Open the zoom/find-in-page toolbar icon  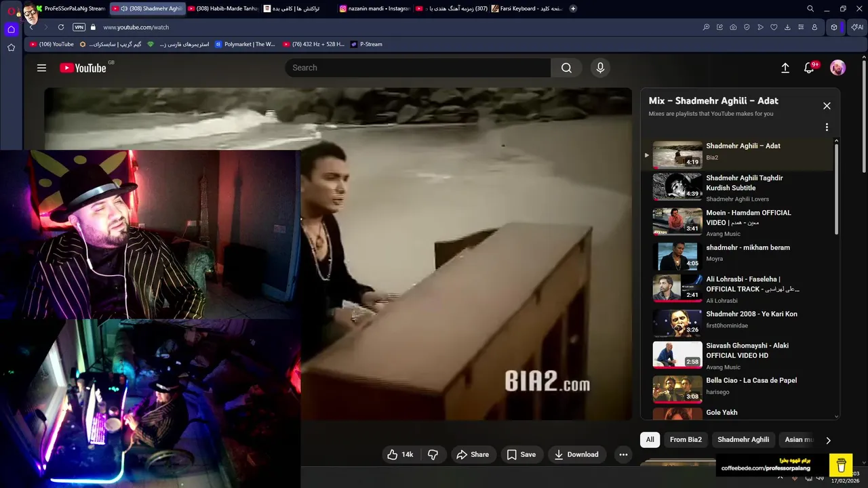[706, 27]
